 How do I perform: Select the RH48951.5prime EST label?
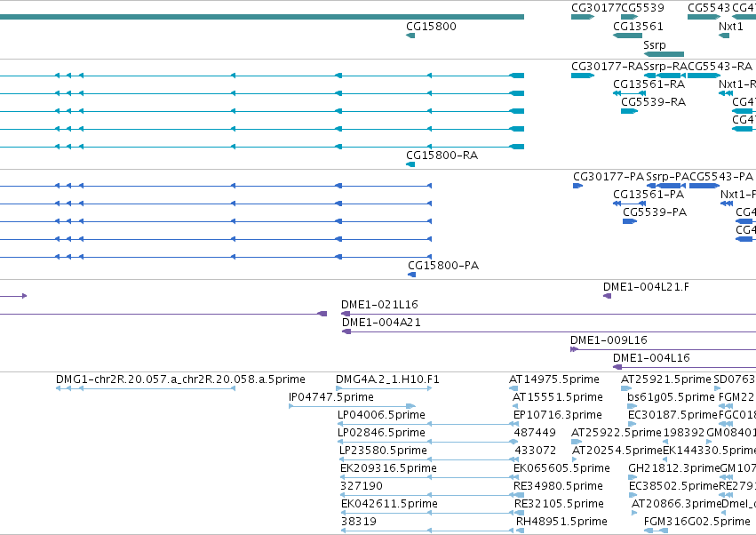(561, 523)
